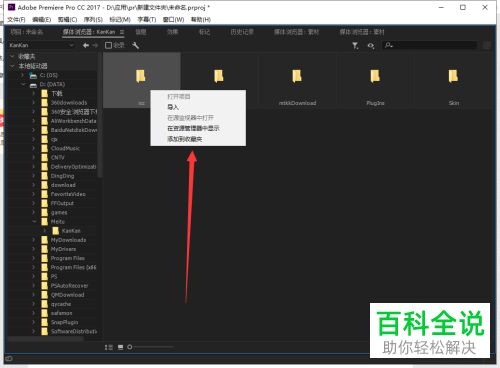Click the KanKan folder icon in tree
The image size is (500, 368).
coord(55,231)
